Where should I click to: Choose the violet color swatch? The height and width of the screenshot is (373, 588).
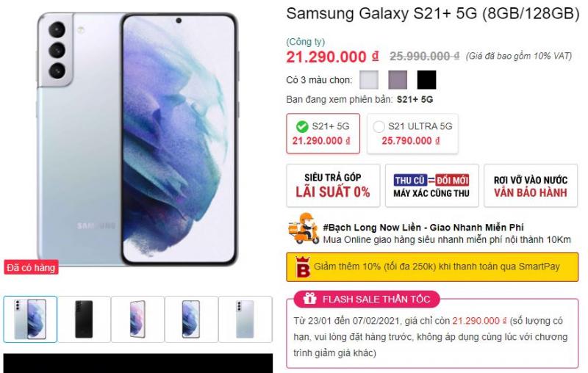click(x=398, y=80)
